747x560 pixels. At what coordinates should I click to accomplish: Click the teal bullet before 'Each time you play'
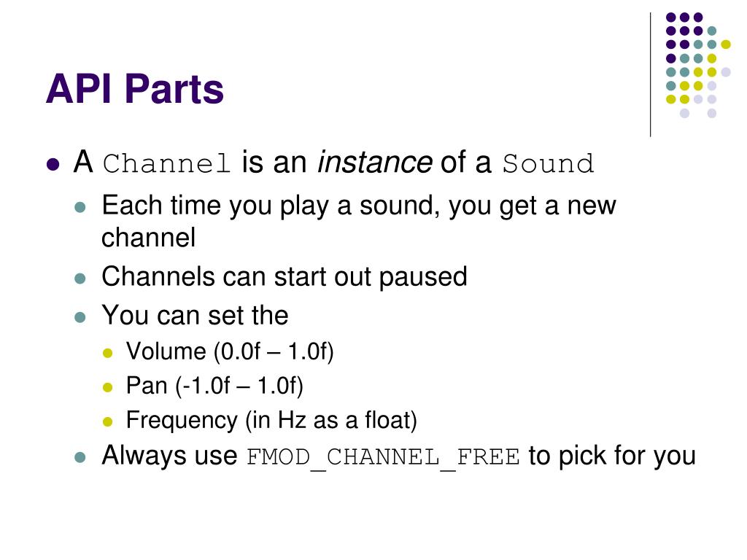[80, 207]
